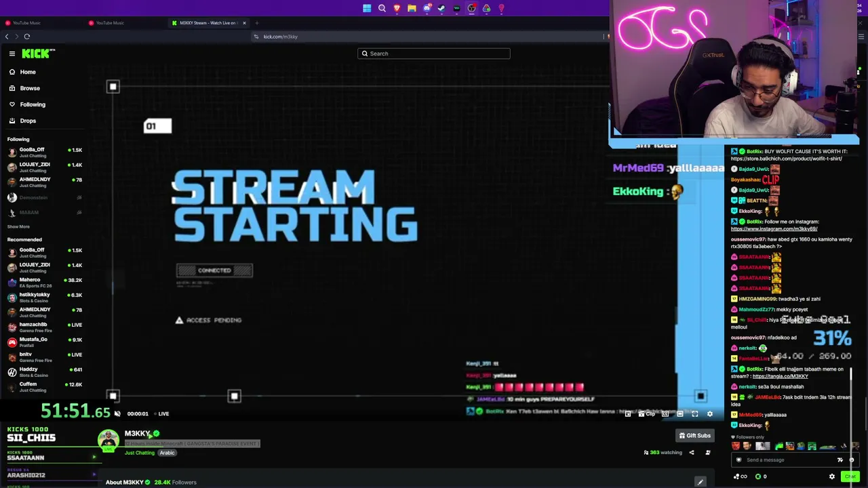
Task: Enable picture-in-picture for the stream
Action: pos(628,413)
